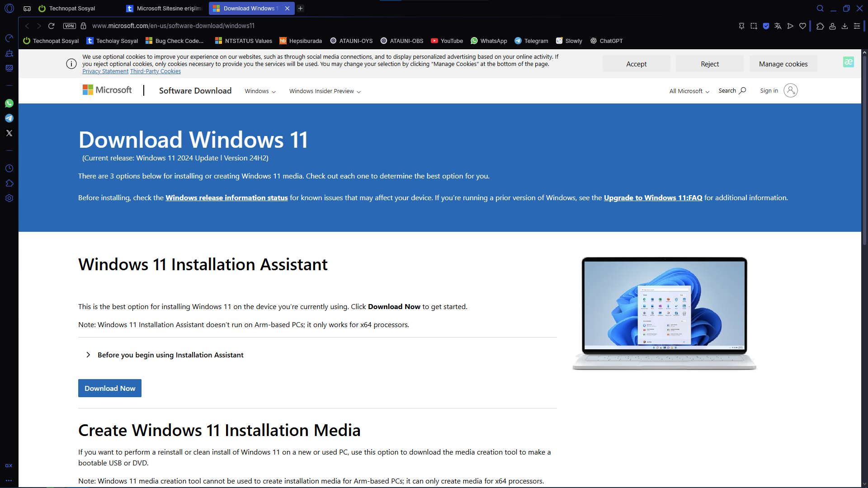Open Telegram in the sidebar

click(9, 118)
